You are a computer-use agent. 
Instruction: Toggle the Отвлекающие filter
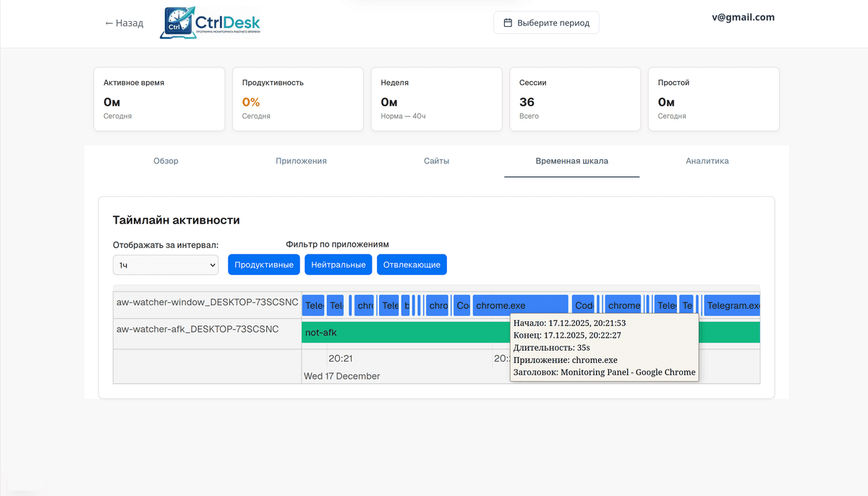(x=412, y=265)
